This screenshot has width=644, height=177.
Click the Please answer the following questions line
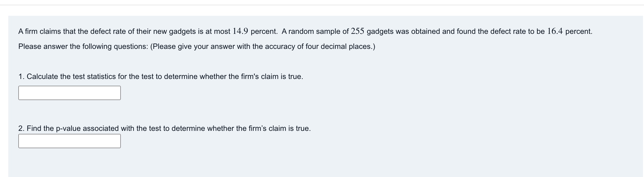(x=196, y=46)
